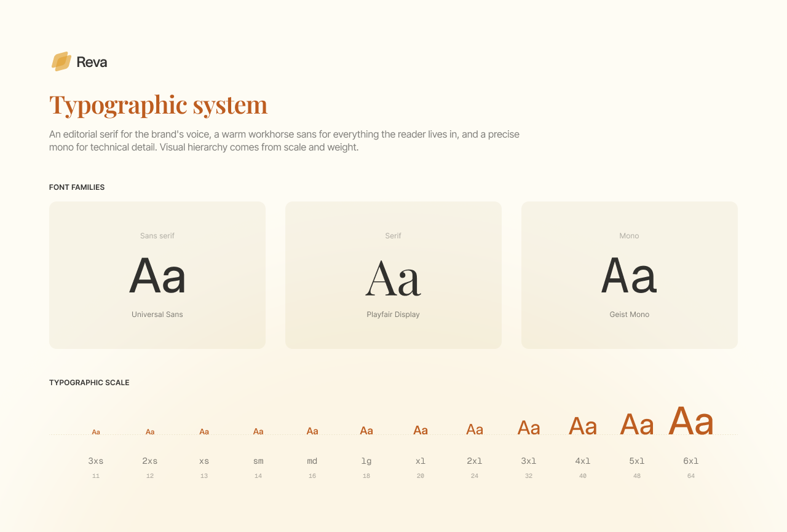Click the Aa sample above 2xl

coord(475,429)
